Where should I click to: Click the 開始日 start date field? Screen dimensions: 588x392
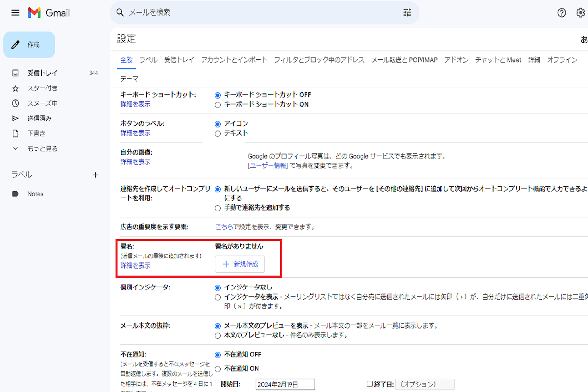[285, 384]
